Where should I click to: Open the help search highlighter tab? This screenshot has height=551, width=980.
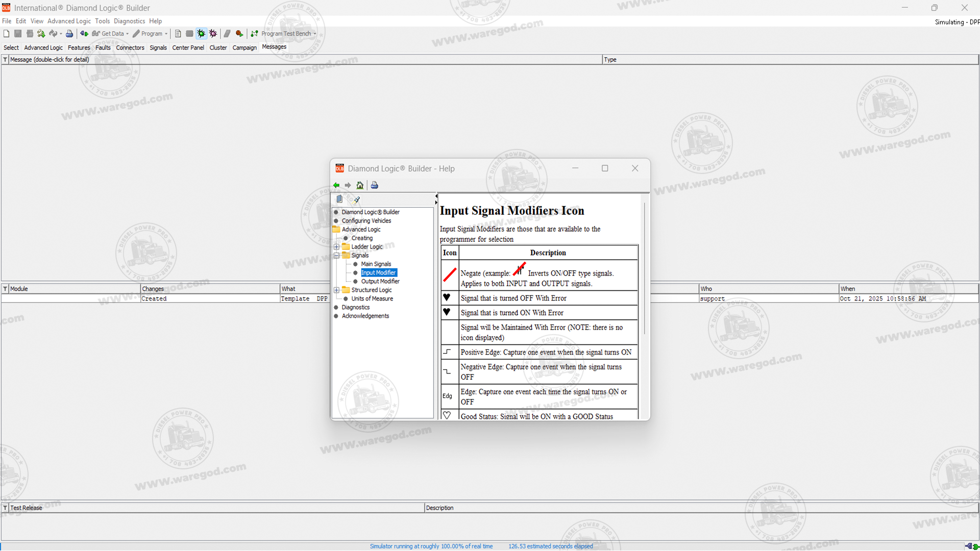coord(356,199)
